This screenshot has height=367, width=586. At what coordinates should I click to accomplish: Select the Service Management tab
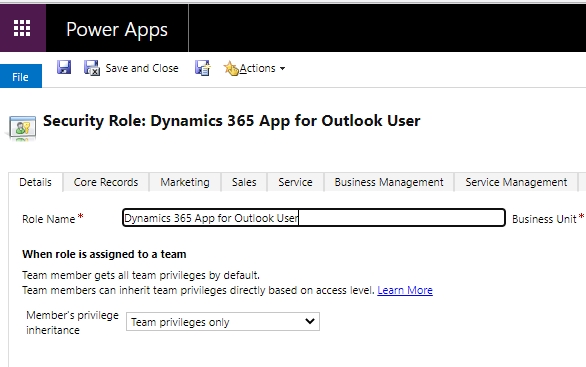point(516,182)
